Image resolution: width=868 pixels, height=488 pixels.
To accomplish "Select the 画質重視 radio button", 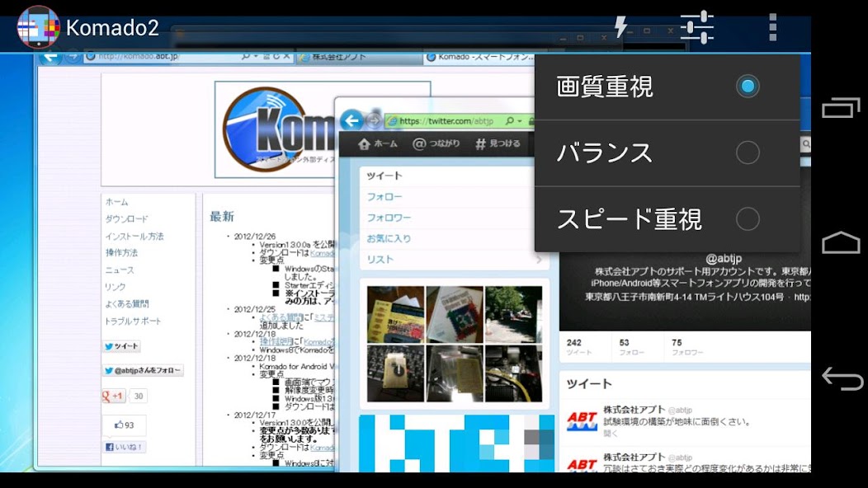I will coord(748,87).
